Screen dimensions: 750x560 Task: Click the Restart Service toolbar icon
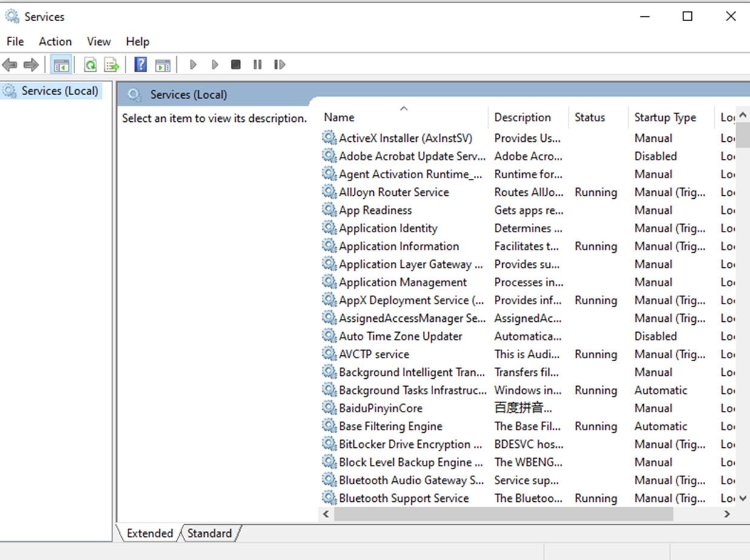click(279, 64)
